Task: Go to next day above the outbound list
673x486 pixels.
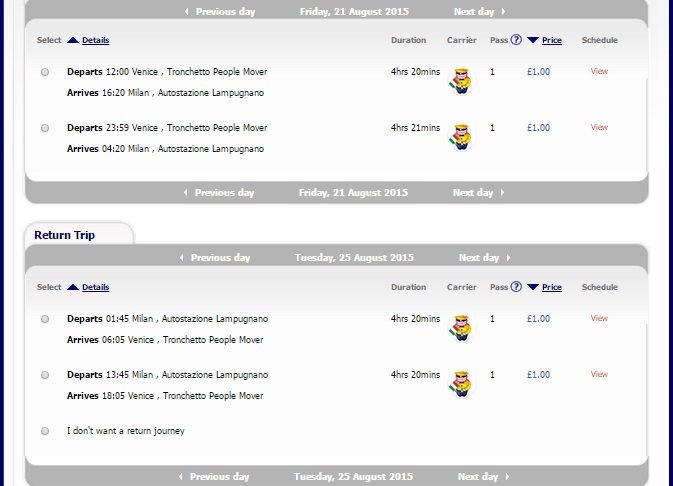Action: [x=478, y=12]
